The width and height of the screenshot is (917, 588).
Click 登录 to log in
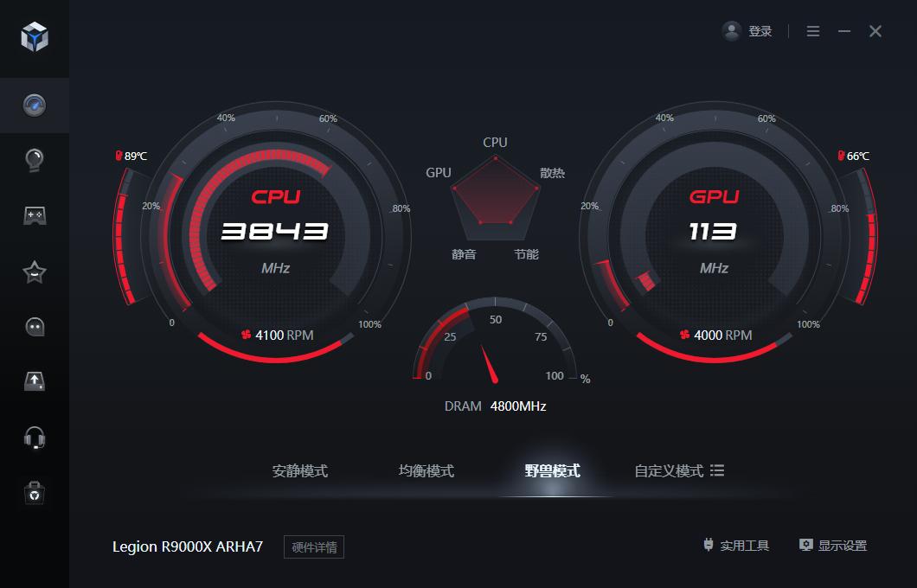(x=760, y=32)
